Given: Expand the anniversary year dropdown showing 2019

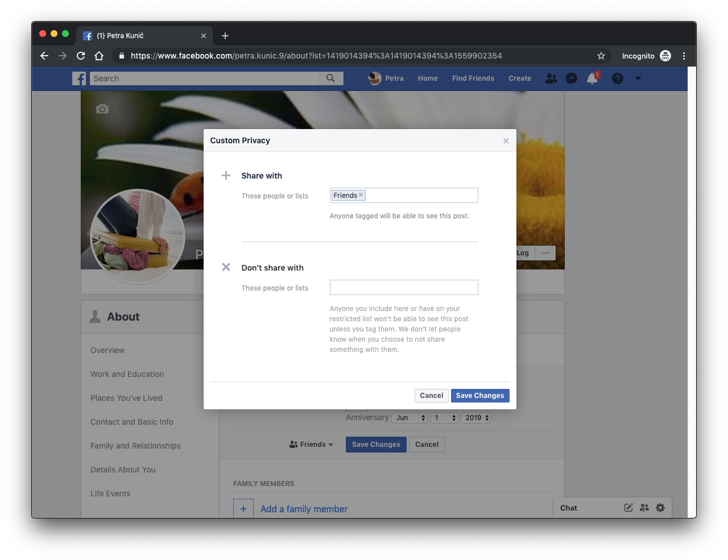Looking at the screenshot, I should pos(475,418).
